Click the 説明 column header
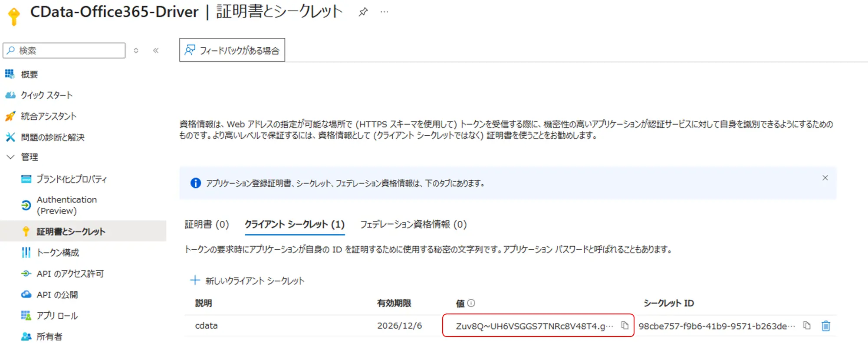This screenshot has width=868, height=343. tap(204, 303)
